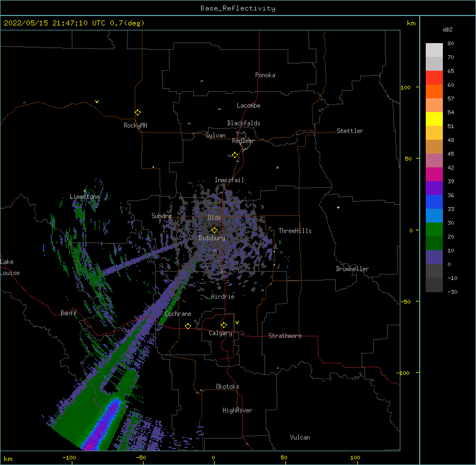Select the RedDeer city label
Screen dimensions: 476x465
[243, 141]
